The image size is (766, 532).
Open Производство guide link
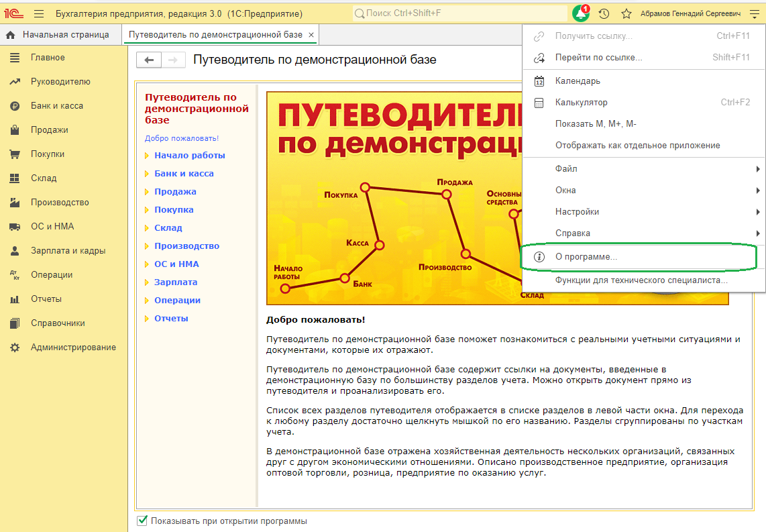pos(186,246)
